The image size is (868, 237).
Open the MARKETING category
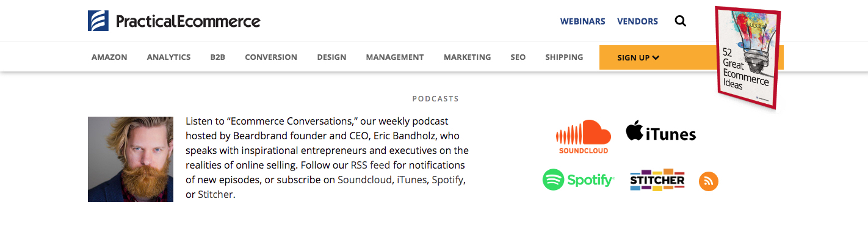467,57
